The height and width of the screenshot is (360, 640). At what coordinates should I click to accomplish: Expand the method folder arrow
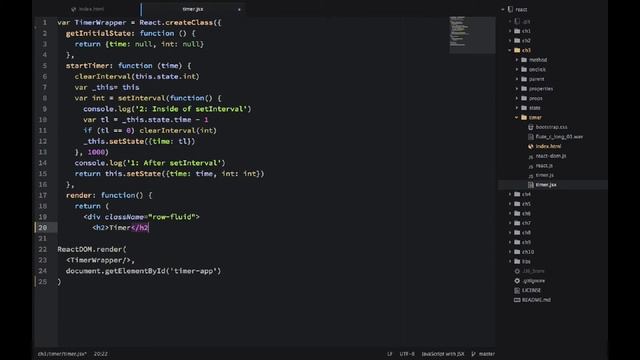click(517, 60)
